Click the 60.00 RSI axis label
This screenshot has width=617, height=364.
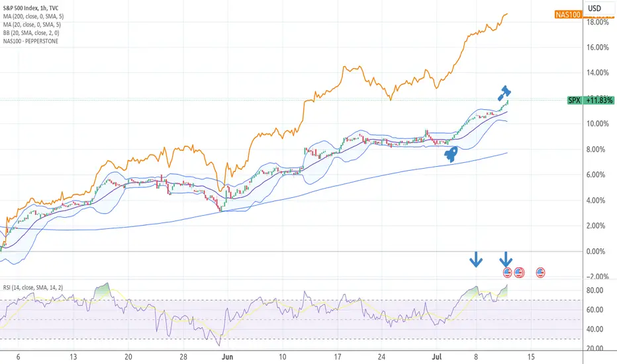594,310
